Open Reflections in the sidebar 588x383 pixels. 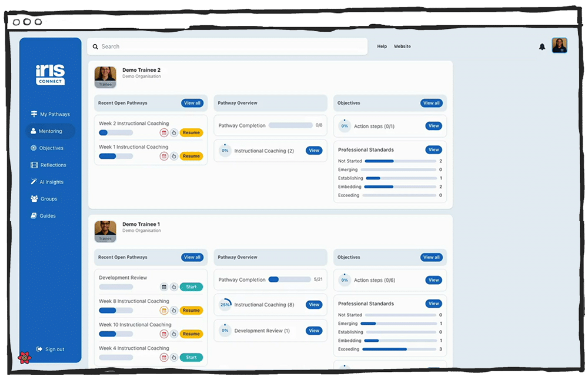click(48, 165)
